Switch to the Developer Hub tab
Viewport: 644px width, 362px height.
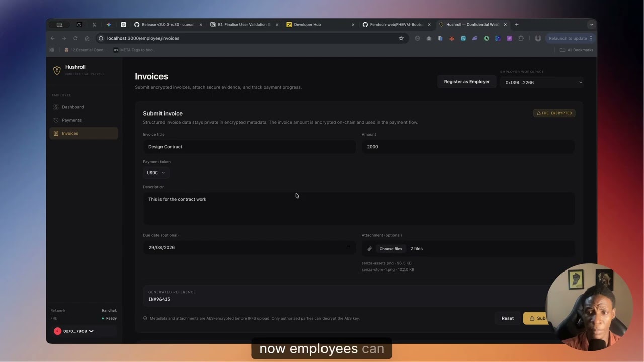pos(320,24)
